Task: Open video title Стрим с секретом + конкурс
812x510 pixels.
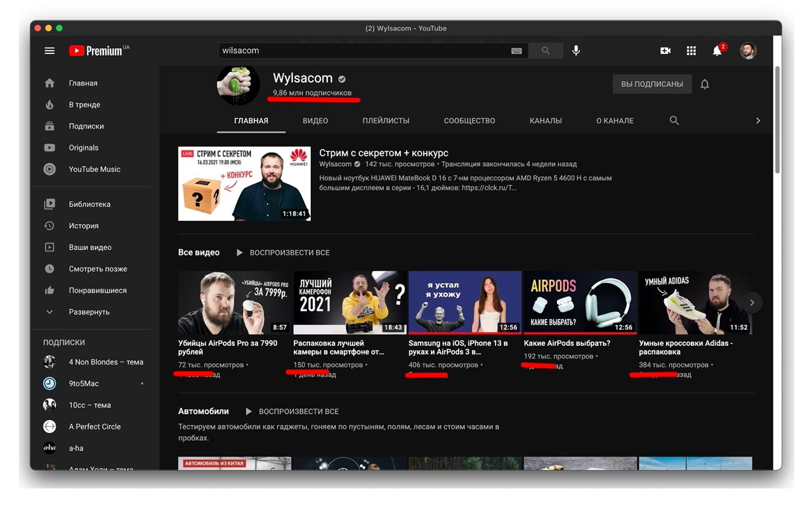Action: click(383, 153)
